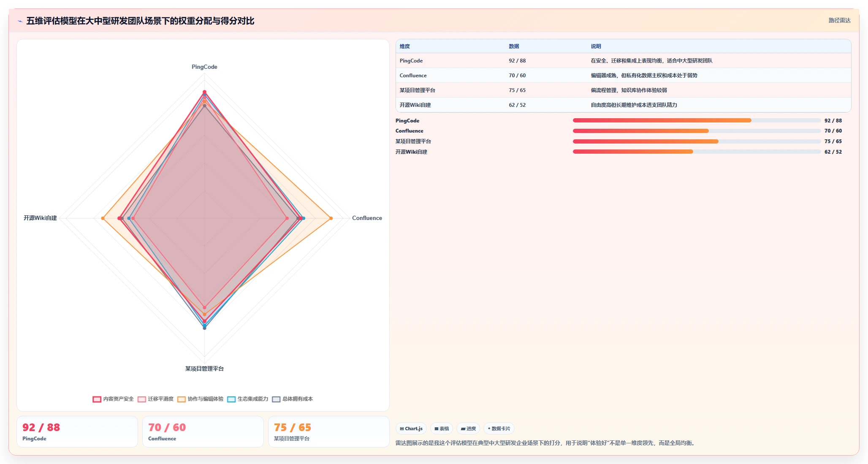
Task: Click the page title 五维评估模型 heading
Action: (140, 21)
